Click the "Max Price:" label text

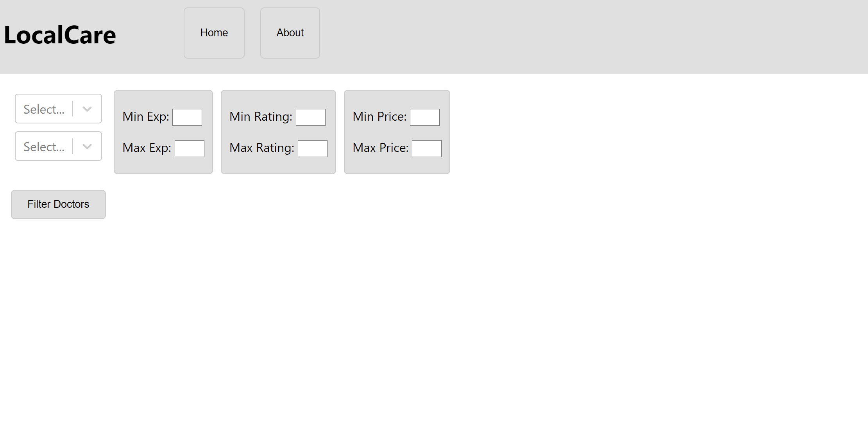381,148
